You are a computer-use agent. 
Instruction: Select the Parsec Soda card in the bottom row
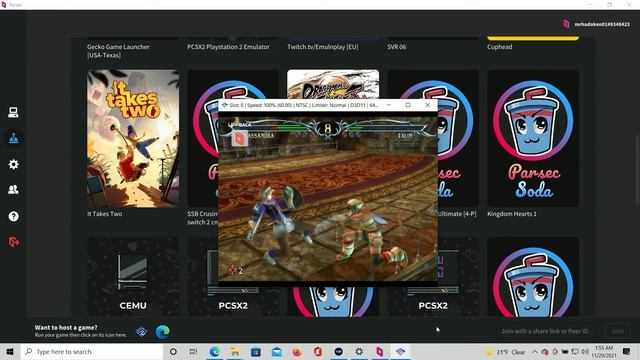point(533,276)
